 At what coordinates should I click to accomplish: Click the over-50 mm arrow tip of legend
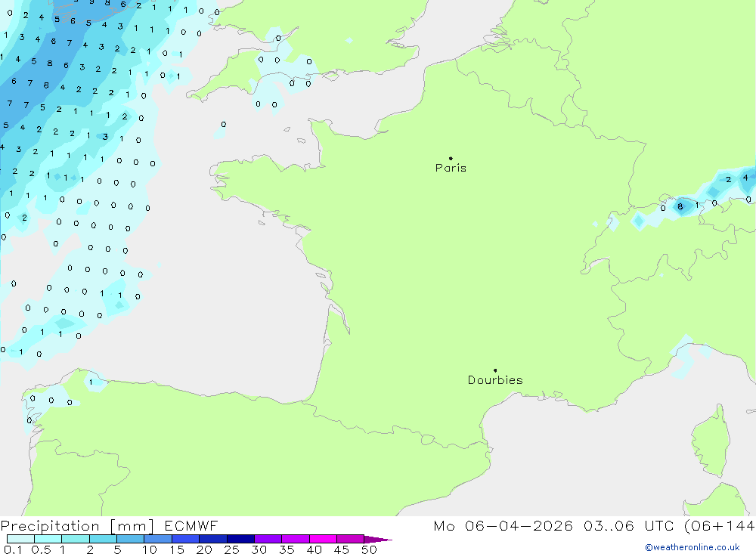click(x=379, y=539)
